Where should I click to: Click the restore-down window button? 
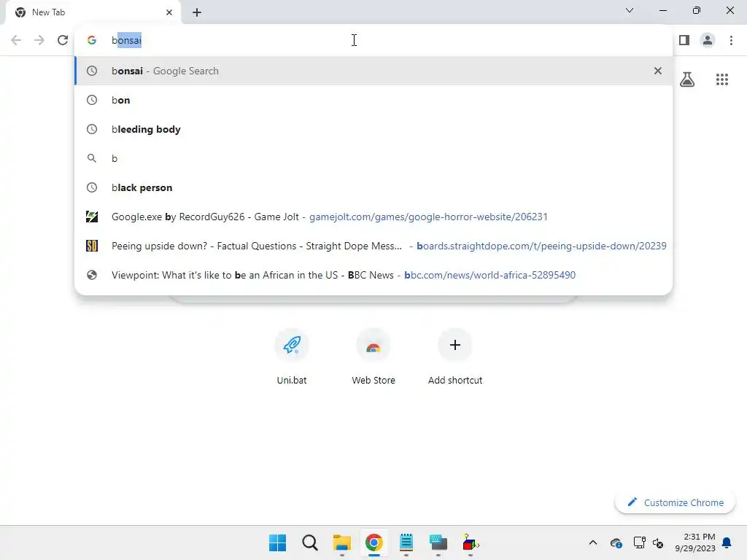point(697,10)
